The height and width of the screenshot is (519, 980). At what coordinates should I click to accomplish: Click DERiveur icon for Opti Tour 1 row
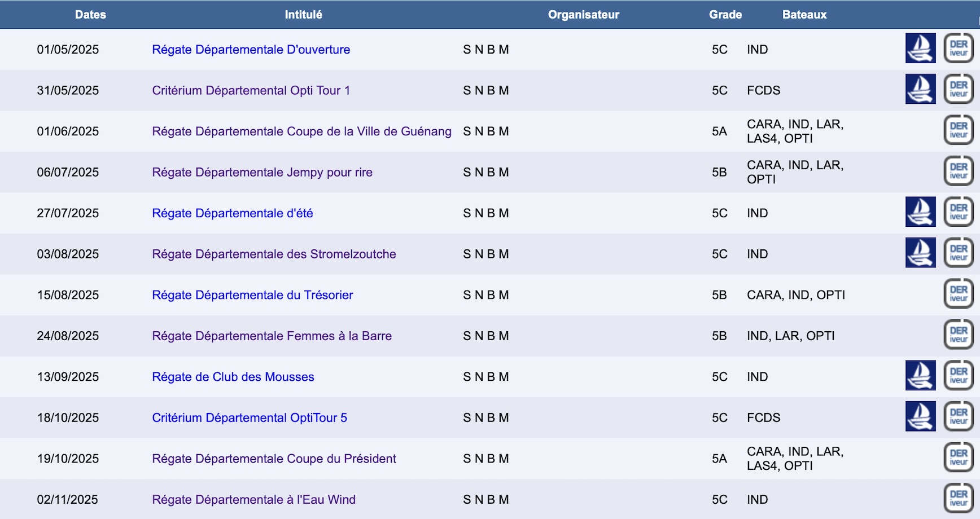click(x=959, y=89)
